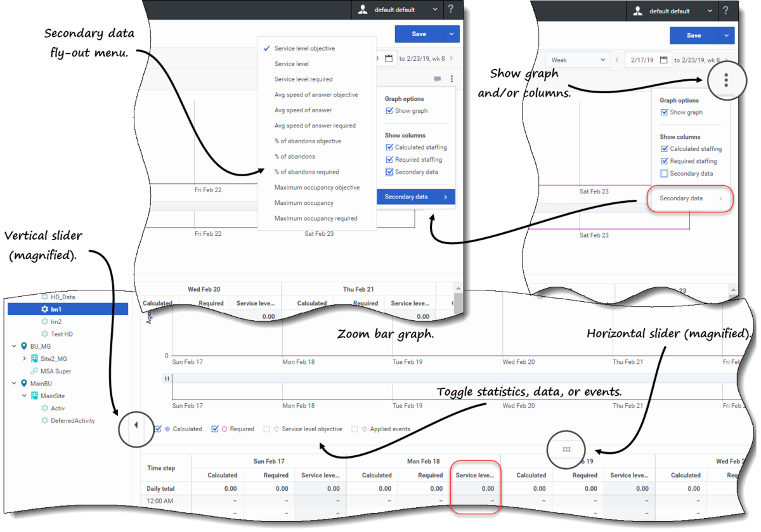Go to previous week using left chevron
The height and width of the screenshot is (532, 761).
tap(616, 60)
